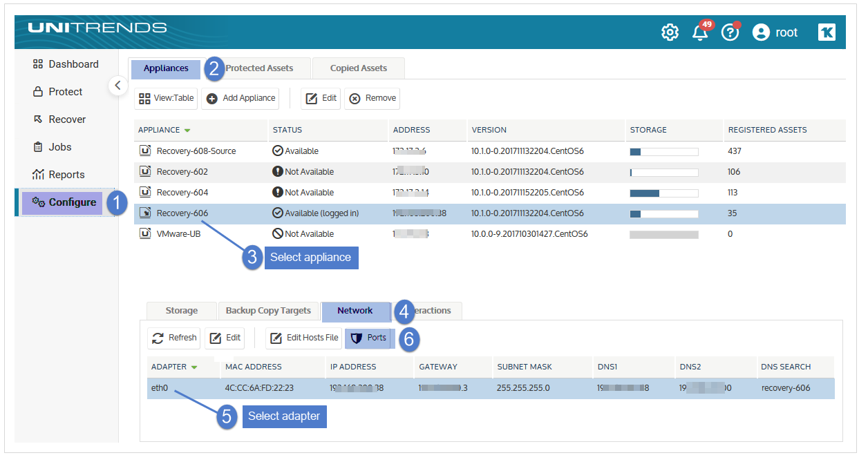The width and height of the screenshot is (868, 462).
Task: Sort by APPLIANCE column header
Action: [x=160, y=130]
